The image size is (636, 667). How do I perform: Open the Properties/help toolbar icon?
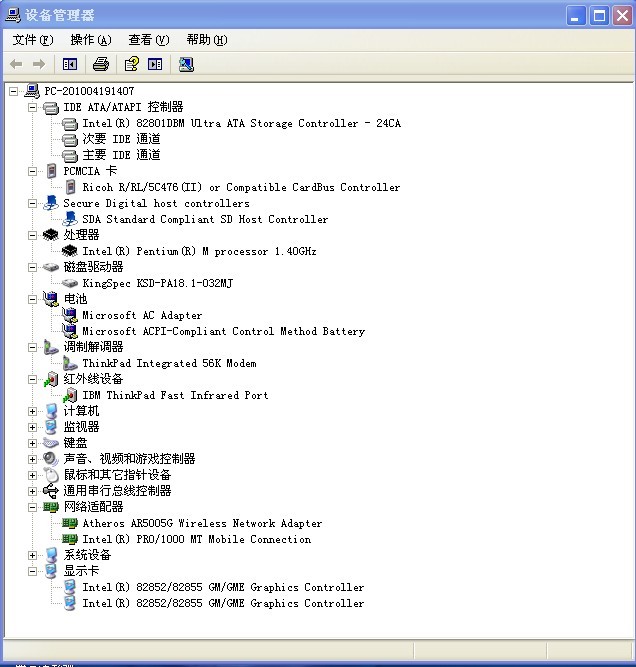(131, 64)
